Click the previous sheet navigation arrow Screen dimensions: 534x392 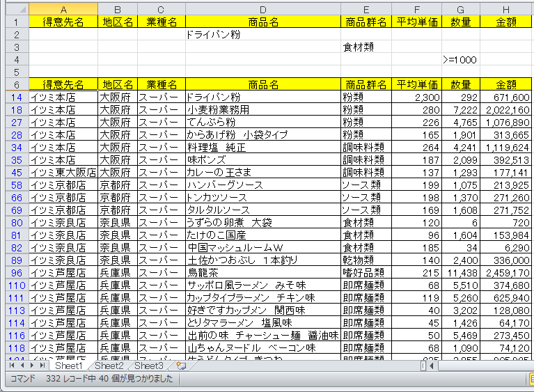click(x=22, y=366)
